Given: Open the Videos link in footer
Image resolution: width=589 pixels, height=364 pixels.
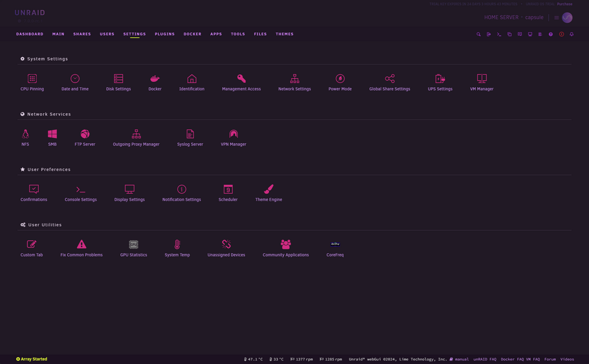Looking at the screenshot, I should (567, 359).
